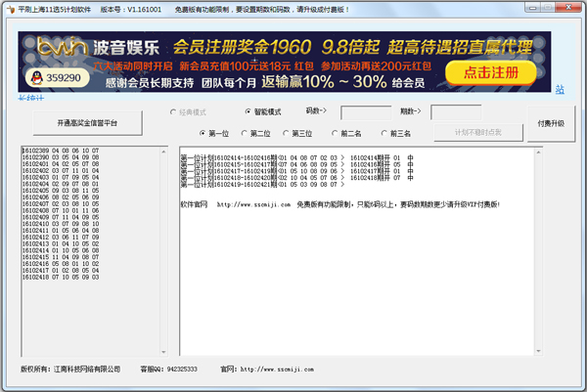Select draw row 16102409 07 11 04 09 05
The height and width of the screenshot is (392, 587).
(x=61, y=217)
